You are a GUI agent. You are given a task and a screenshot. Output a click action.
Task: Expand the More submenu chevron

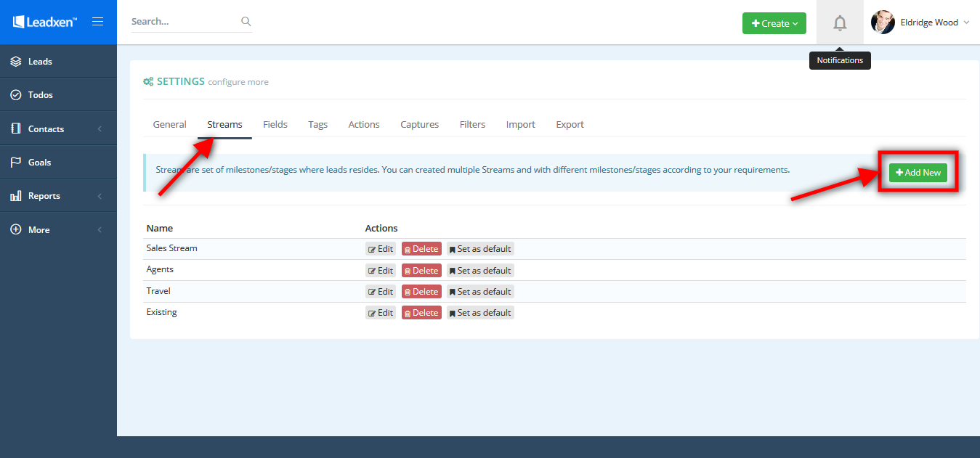(100, 230)
